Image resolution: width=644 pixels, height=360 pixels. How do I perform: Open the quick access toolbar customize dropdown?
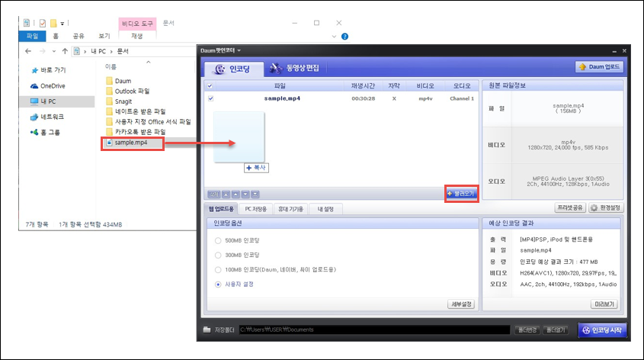[62, 24]
